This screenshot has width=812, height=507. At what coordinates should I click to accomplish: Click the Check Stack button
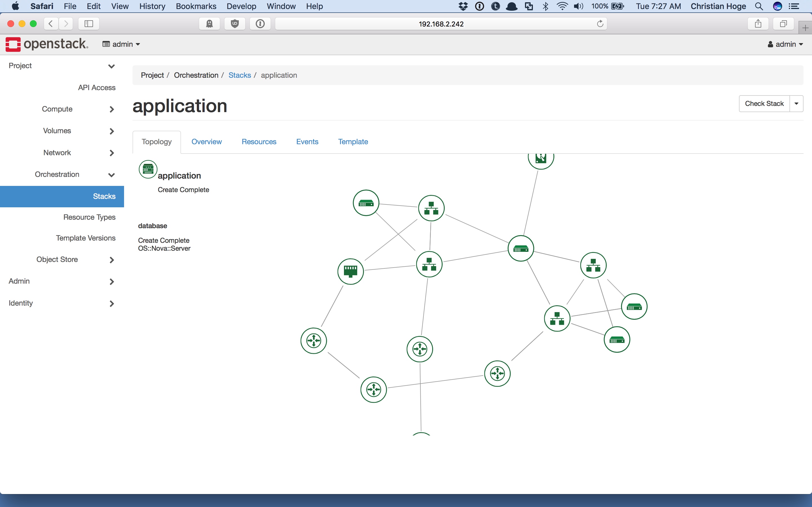[x=764, y=104]
